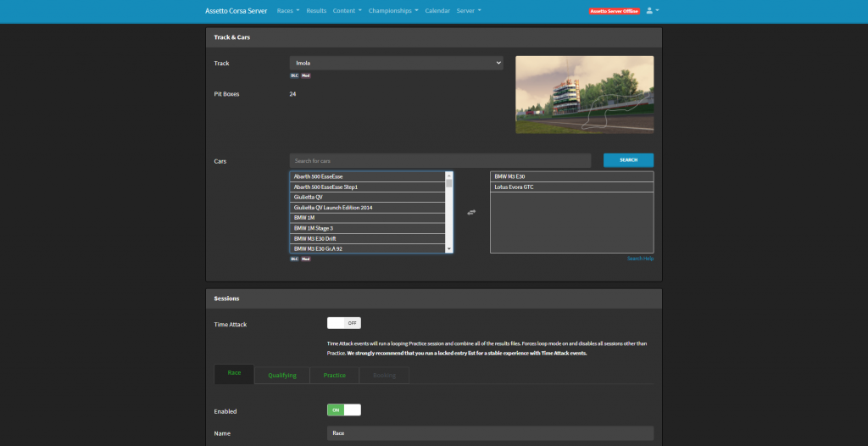The height and width of the screenshot is (446, 868).
Task: Select BMW M3 E30 in chosen cars
Action: pyautogui.click(x=572, y=176)
